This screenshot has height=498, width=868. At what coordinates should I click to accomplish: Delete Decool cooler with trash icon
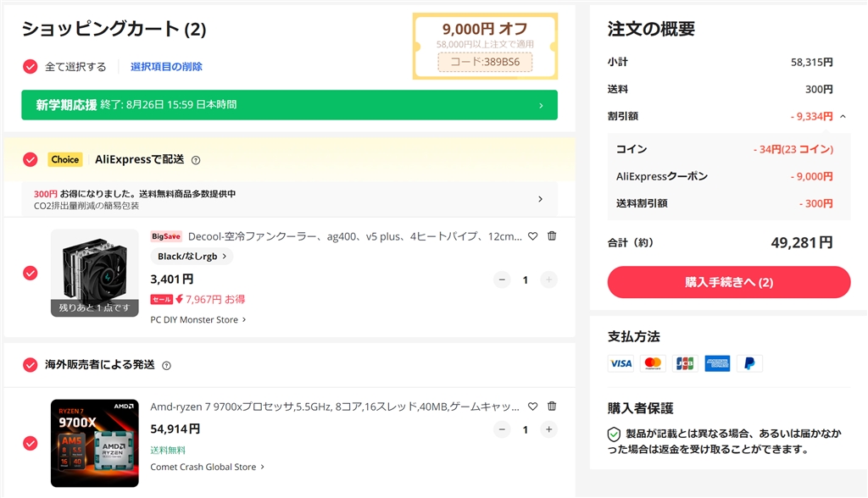coord(552,235)
